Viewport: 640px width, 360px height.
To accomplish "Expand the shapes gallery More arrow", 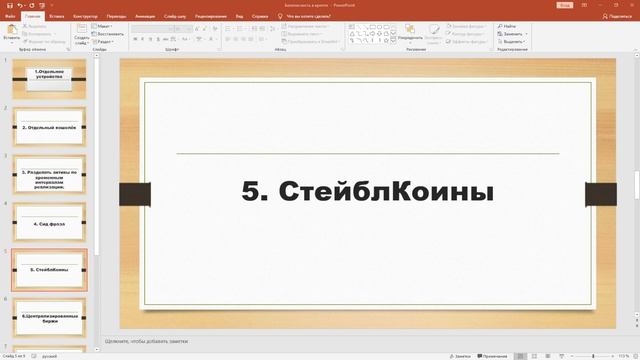I will click(393, 41).
